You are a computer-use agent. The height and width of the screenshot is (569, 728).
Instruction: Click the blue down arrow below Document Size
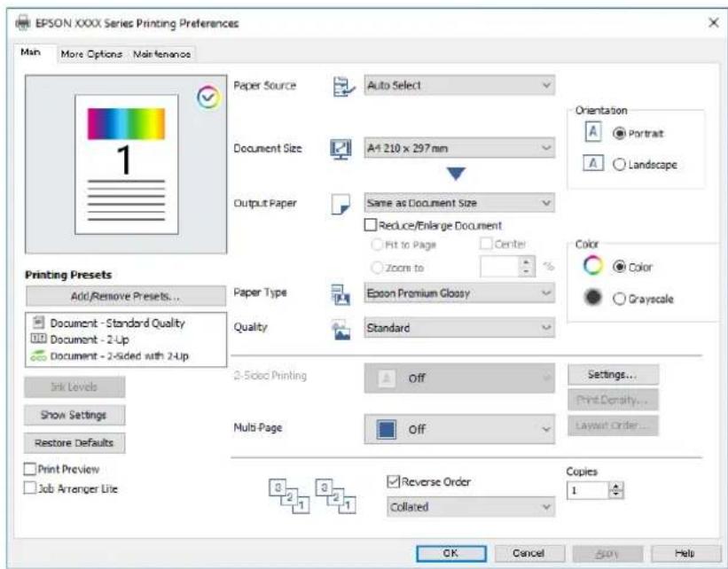pyautogui.click(x=456, y=174)
